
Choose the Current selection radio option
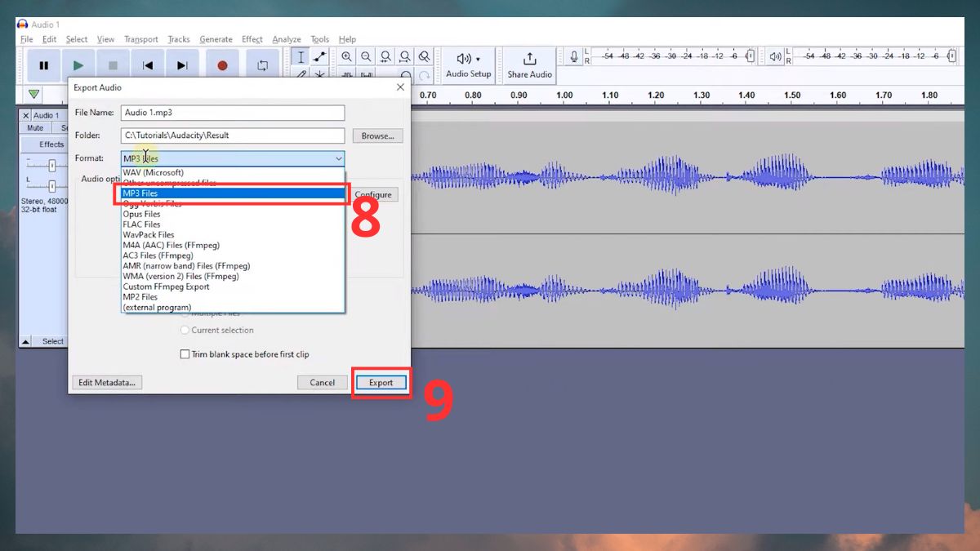tap(185, 331)
